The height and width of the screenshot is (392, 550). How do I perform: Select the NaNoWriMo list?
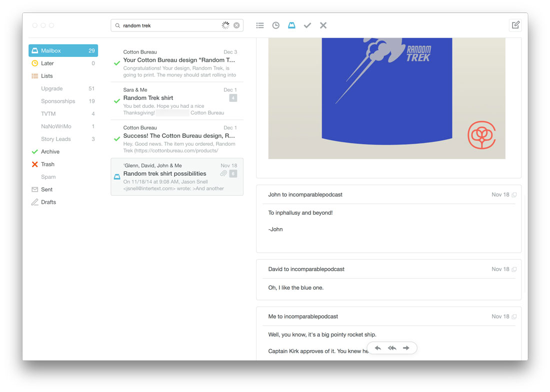(x=63, y=126)
